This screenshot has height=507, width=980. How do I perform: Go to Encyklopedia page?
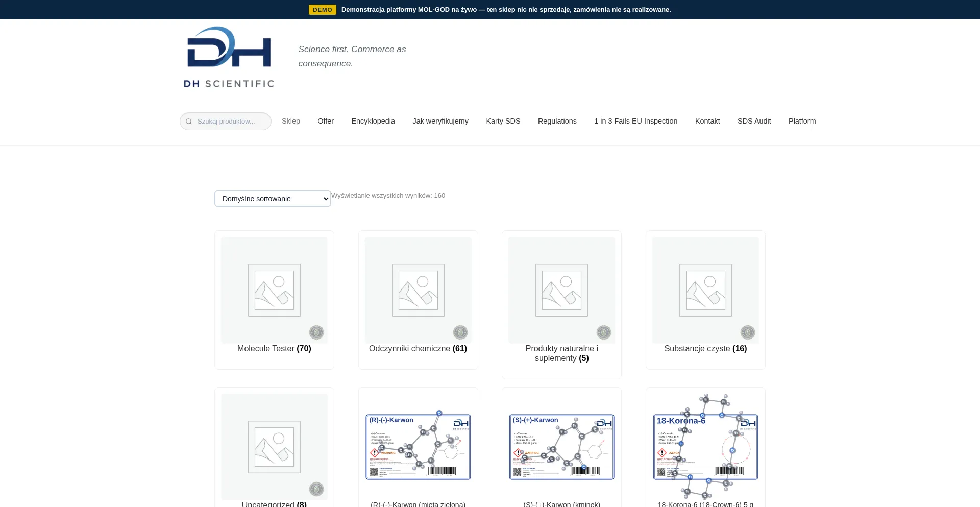pyautogui.click(x=373, y=121)
